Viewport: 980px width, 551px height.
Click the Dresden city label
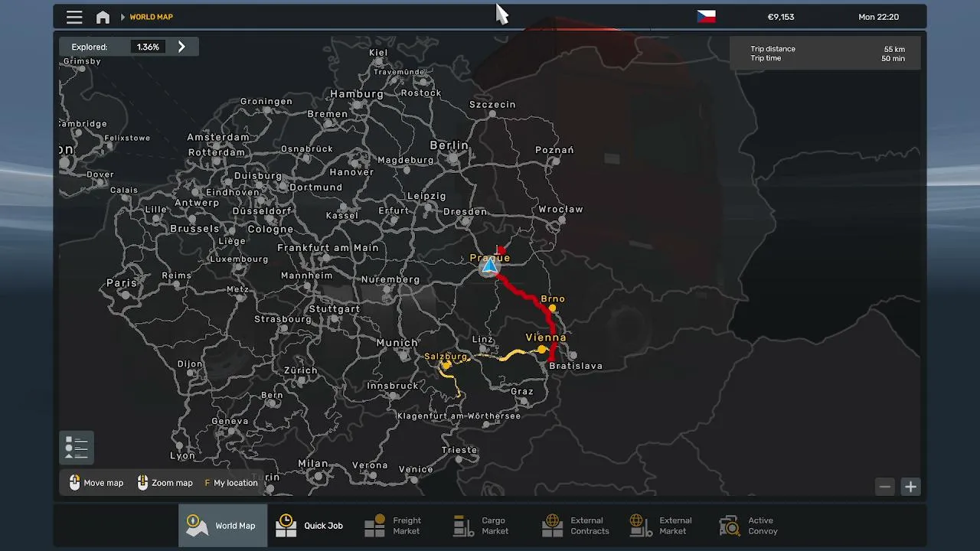pos(465,212)
